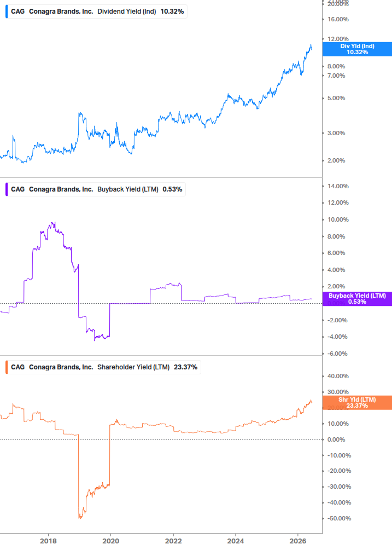Viewport: 392px width, 550px height.
Task: Click the -6.00% tick on buyback axis
Action: coord(337,354)
